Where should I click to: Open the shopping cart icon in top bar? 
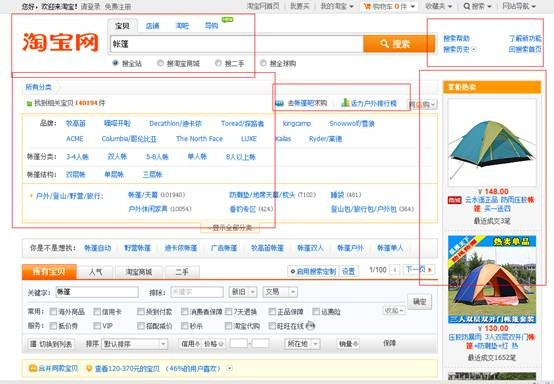pyautogui.click(x=367, y=6)
